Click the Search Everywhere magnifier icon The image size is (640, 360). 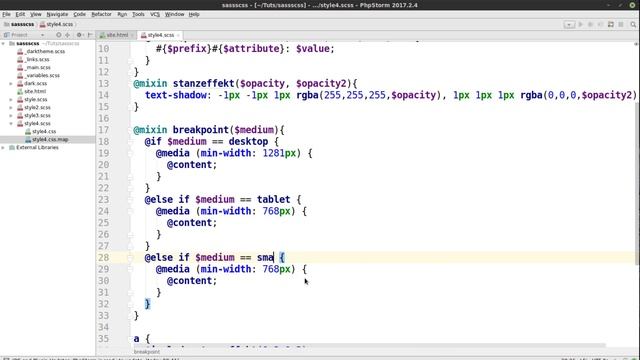[x=633, y=24]
